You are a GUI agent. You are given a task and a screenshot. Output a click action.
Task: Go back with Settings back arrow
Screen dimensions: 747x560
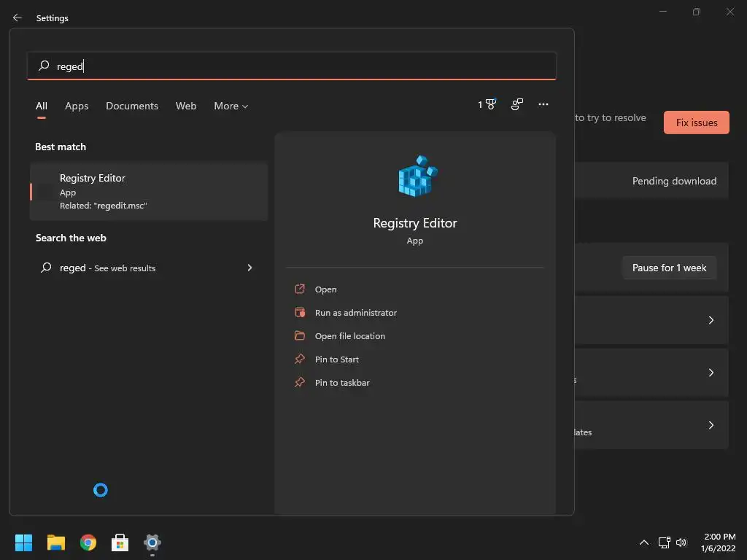click(18, 17)
